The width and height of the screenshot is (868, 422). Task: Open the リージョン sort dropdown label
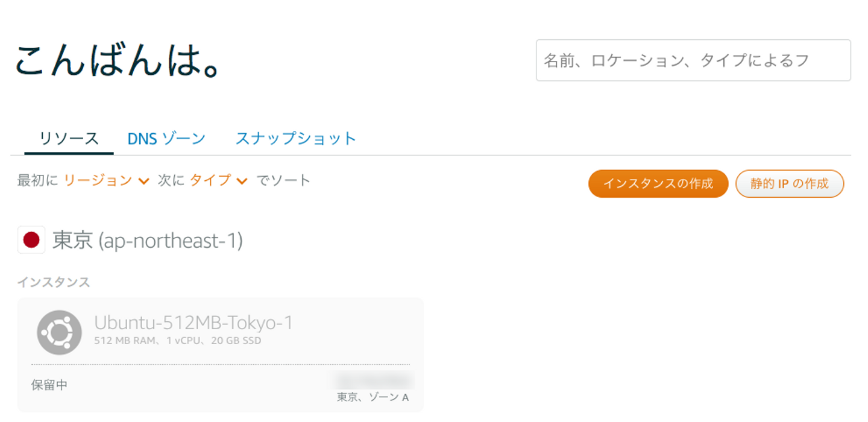(x=98, y=180)
